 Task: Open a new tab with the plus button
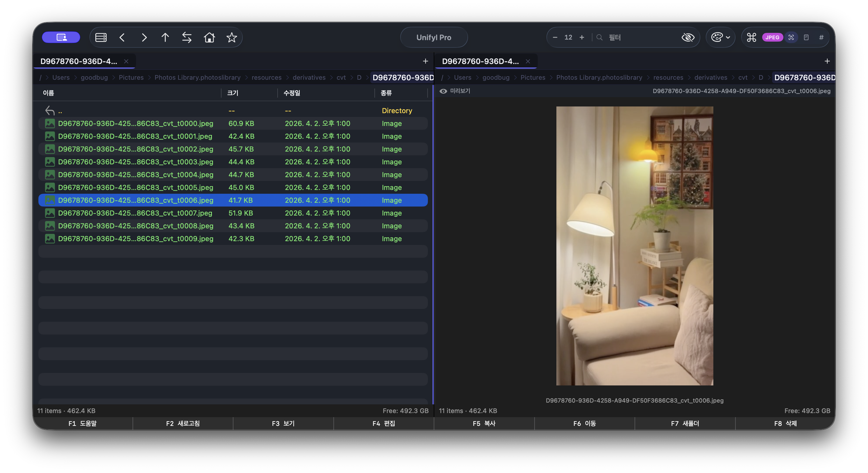[x=425, y=61]
